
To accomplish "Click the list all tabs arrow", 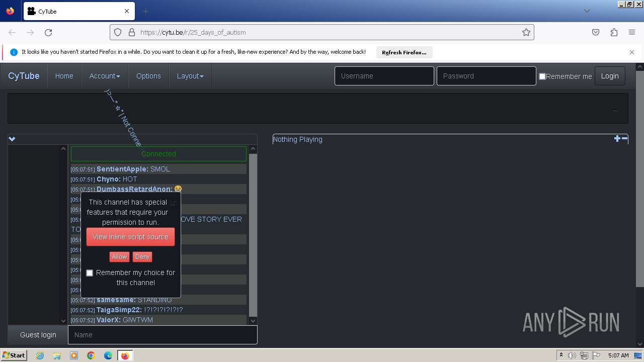I will point(587,11).
